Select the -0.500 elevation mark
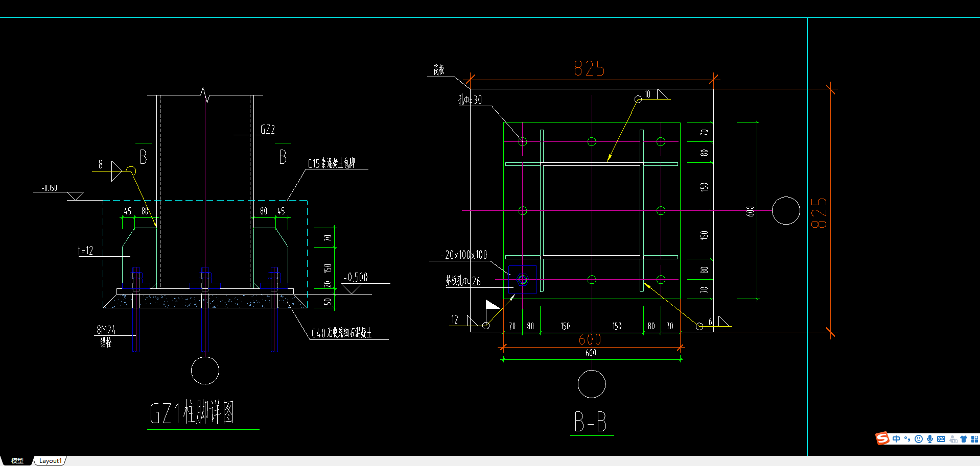 click(356, 277)
